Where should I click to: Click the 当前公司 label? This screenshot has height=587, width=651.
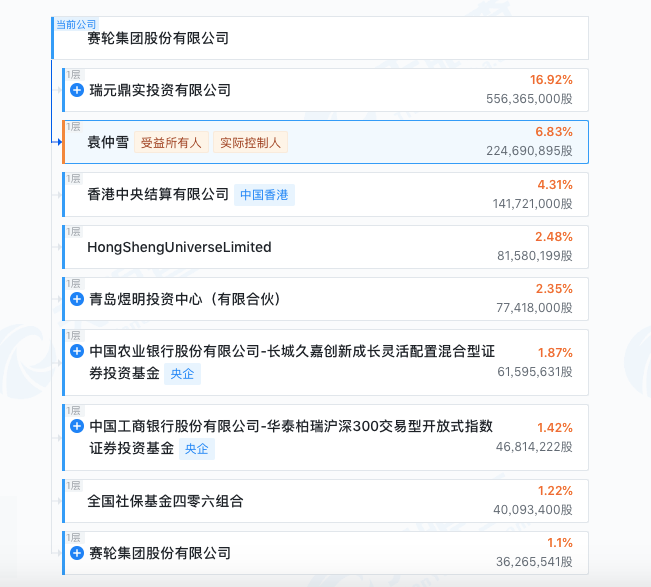tap(76, 23)
